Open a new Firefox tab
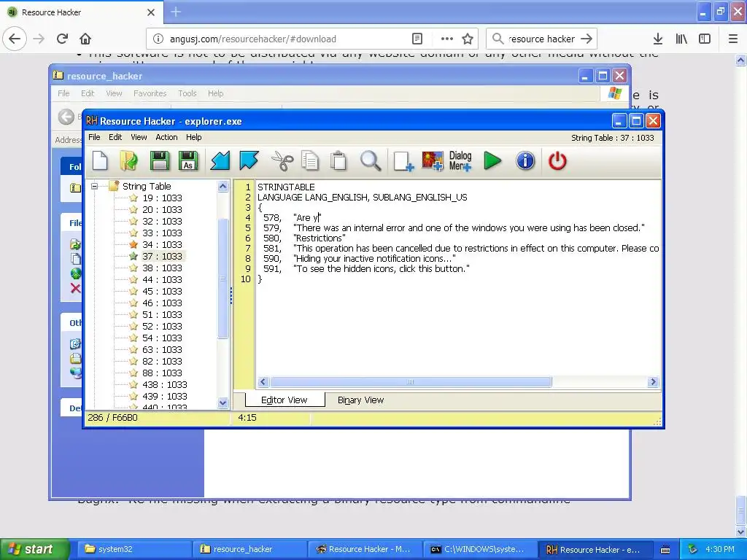The width and height of the screenshot is (747, 560). [x=176, y=12]
